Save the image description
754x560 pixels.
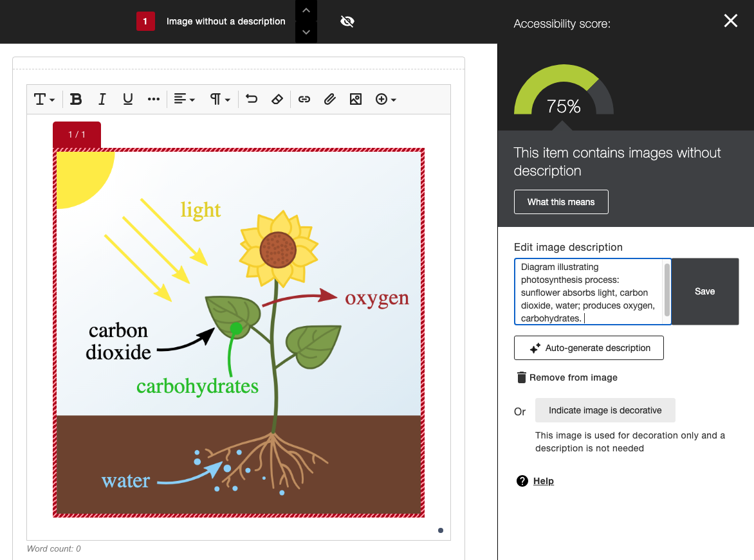(x=704, y=291)
